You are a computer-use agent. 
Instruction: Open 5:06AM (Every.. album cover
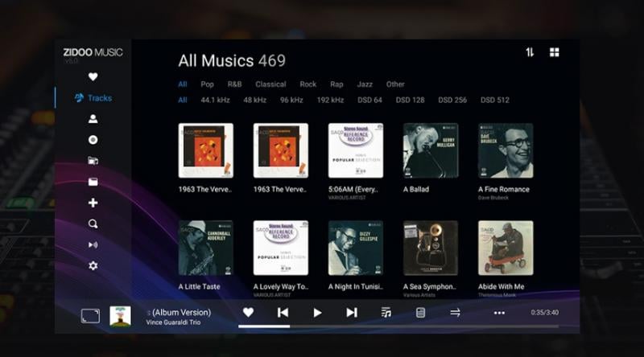click(x=356, y=150)
